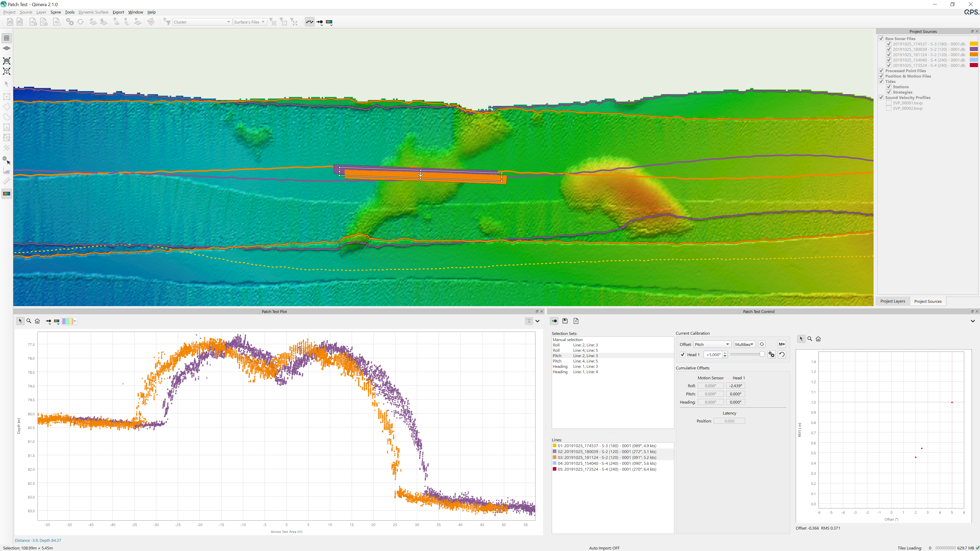Select the magnifier zoom tool in the RMS graph

click(810, 339)
